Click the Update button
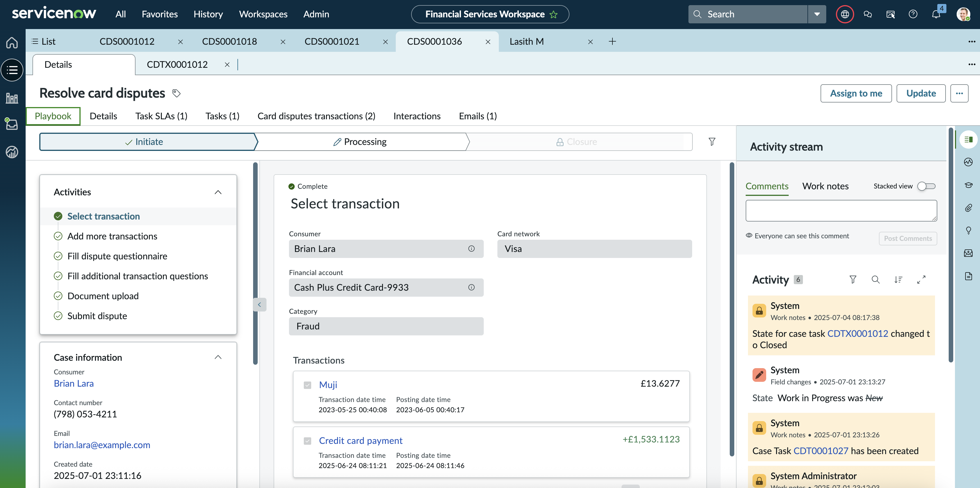This screenshot has width=980, height=488. point(921,93)
